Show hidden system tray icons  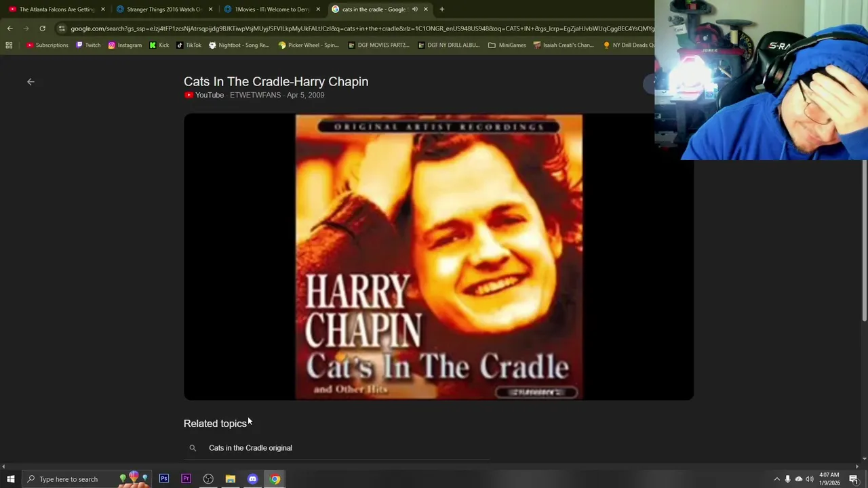point(777,479)
